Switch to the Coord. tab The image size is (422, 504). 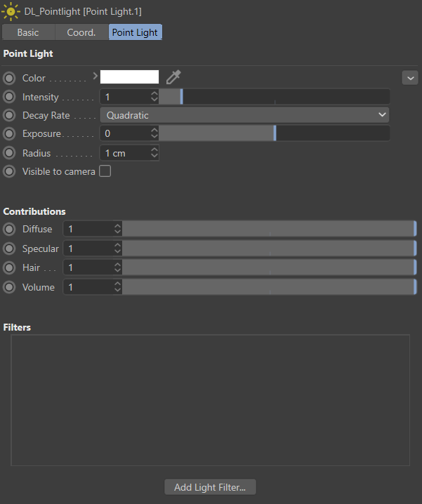coord(81,32)
